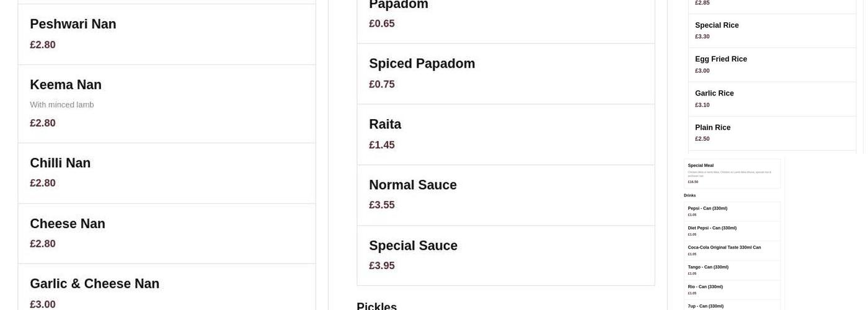Open the Special Meal item
868x310 pixels.
(732, 173)
